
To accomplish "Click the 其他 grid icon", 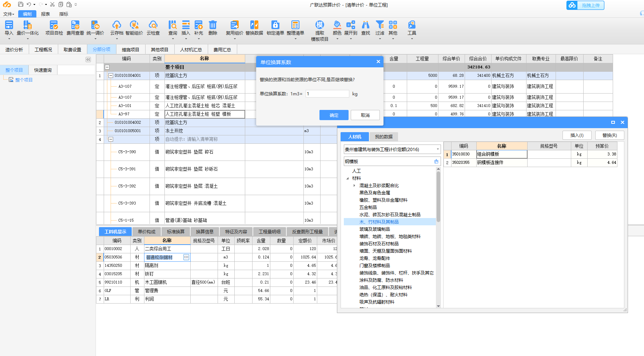I will [393, 25].
